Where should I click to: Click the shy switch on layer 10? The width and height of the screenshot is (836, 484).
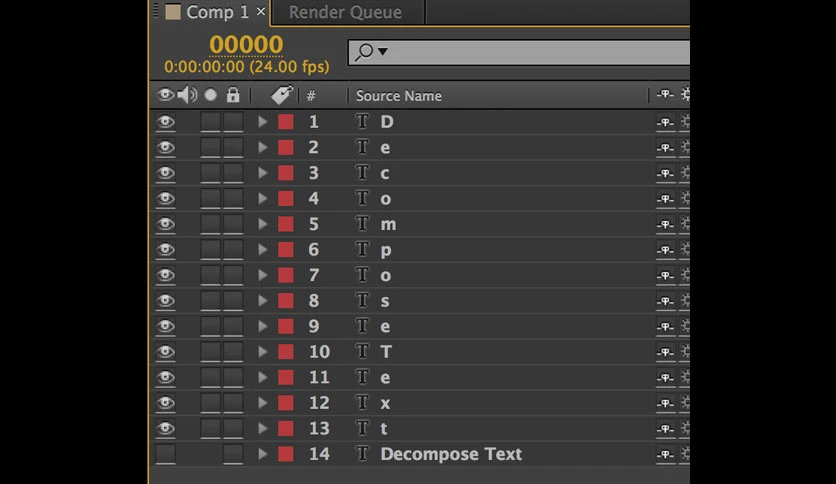pos(665,353)
